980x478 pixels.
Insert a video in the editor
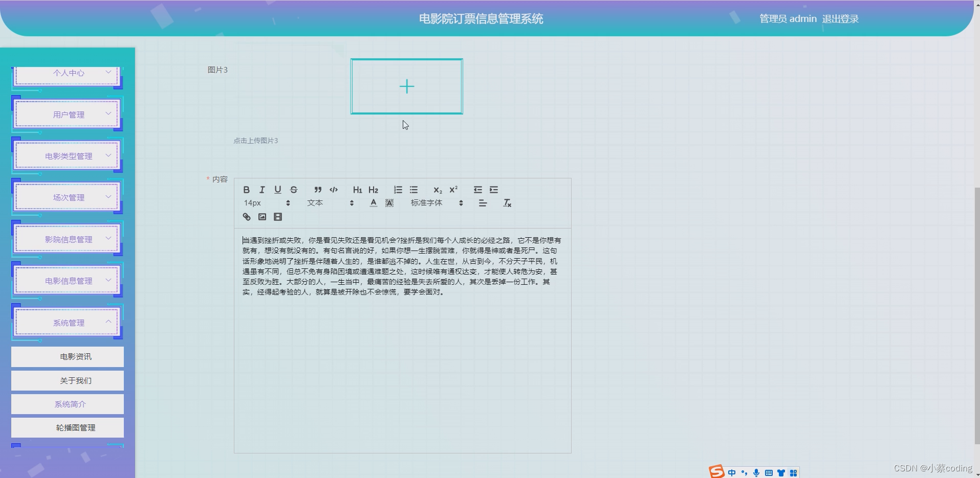pyautogui.click(x=278, y=217)
